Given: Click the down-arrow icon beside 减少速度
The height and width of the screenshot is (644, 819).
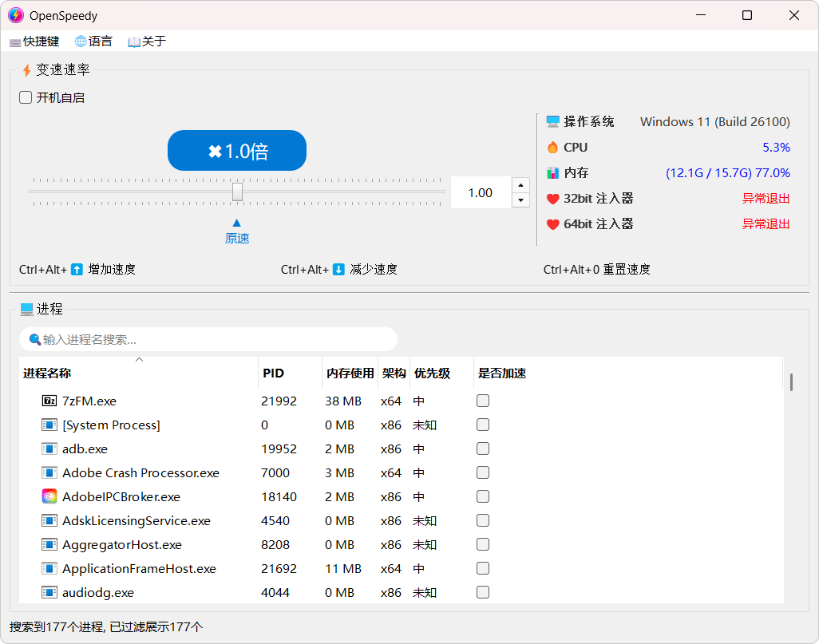Looking at the screenshot, I should pyautogui.click(x=338, y=270).
